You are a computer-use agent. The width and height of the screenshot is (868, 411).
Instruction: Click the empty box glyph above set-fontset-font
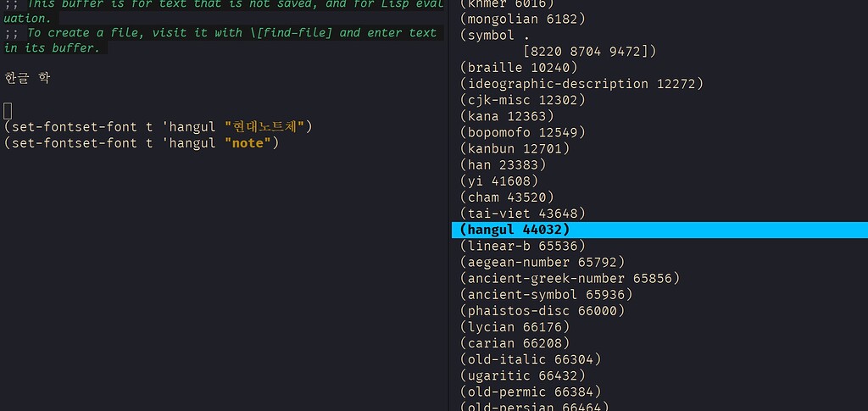click(8, 110)
